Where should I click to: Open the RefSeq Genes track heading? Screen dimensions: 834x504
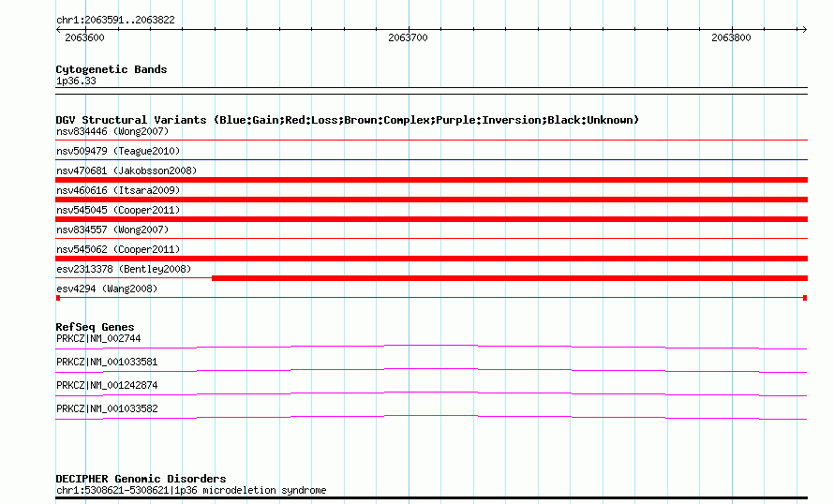coord(95,327)
